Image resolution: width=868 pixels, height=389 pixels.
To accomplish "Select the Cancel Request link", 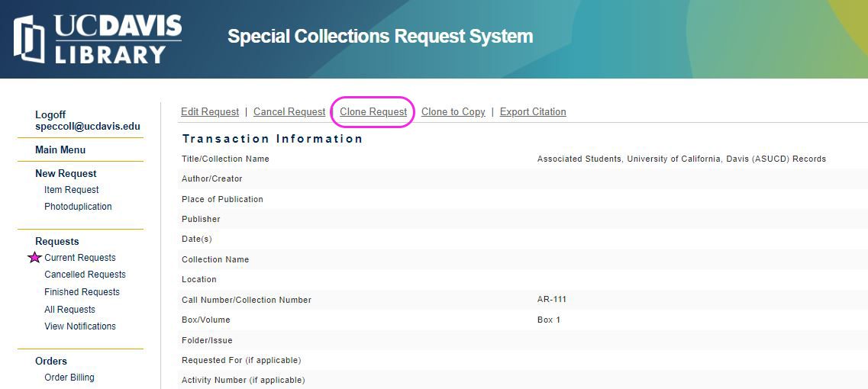I will pos(289,112).
